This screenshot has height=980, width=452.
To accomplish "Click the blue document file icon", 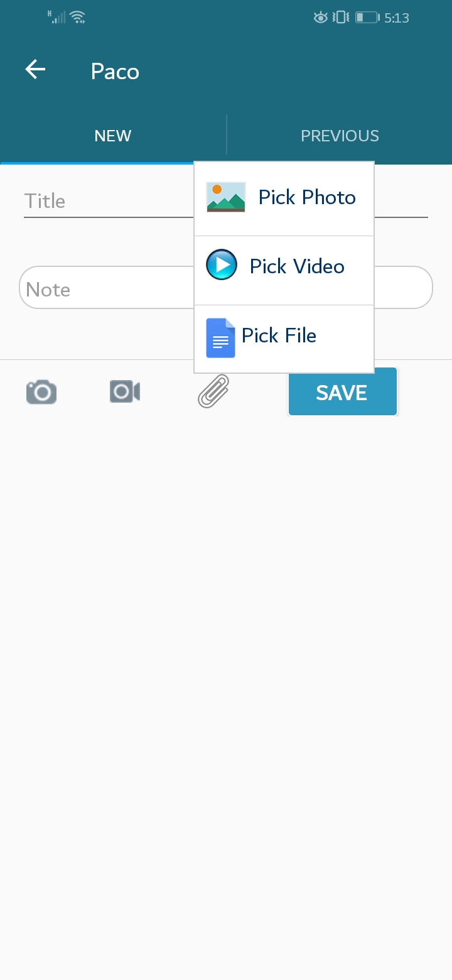I will [220, 338].
